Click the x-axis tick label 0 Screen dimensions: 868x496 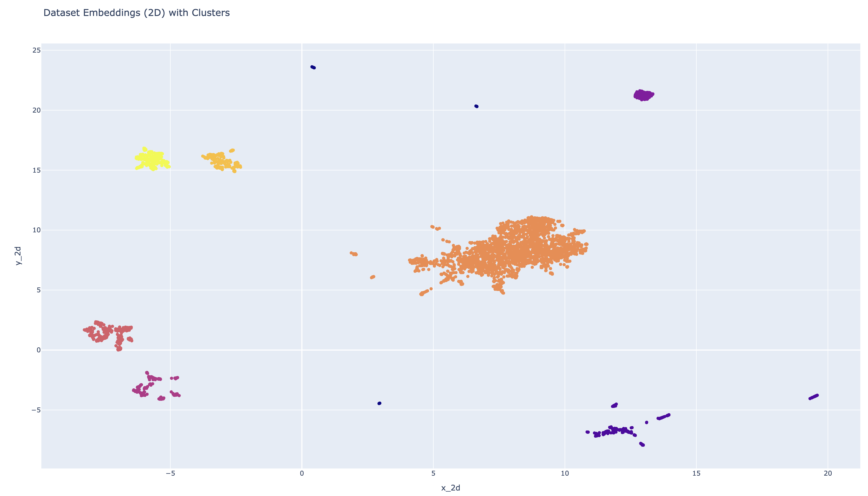(x=302, y=473)
